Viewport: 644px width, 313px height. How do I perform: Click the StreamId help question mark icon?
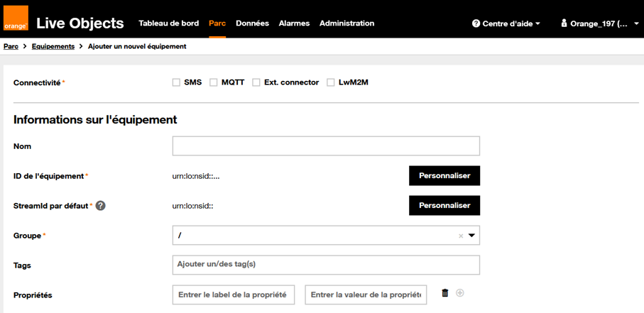click(x=101, y=206)
